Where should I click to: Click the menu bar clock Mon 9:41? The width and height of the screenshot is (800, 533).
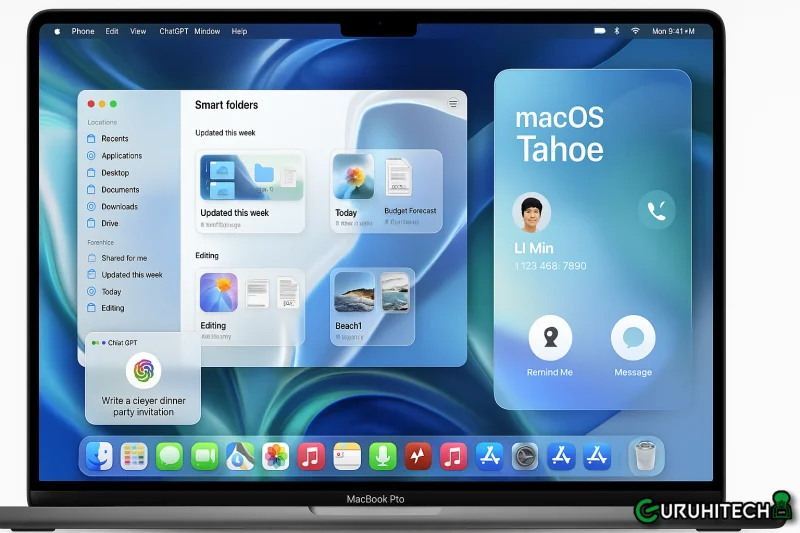(x=673, y=31)
